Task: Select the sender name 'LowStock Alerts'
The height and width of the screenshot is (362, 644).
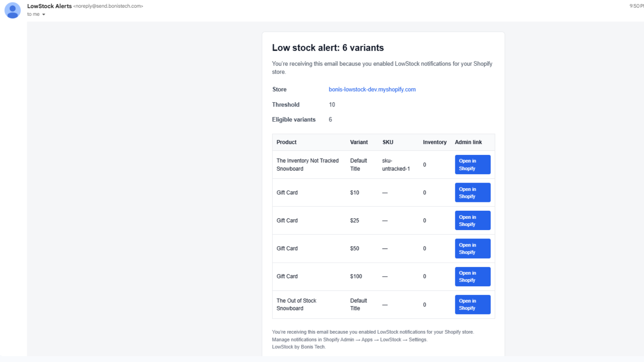Action: point(49,6)
